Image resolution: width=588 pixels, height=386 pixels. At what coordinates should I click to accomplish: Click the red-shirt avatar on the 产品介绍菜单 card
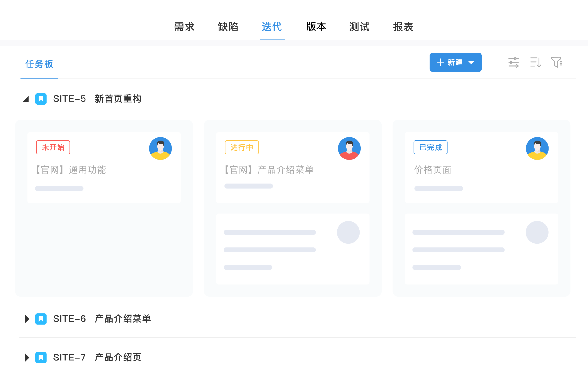pyautogui.click(x=349, y=148)
